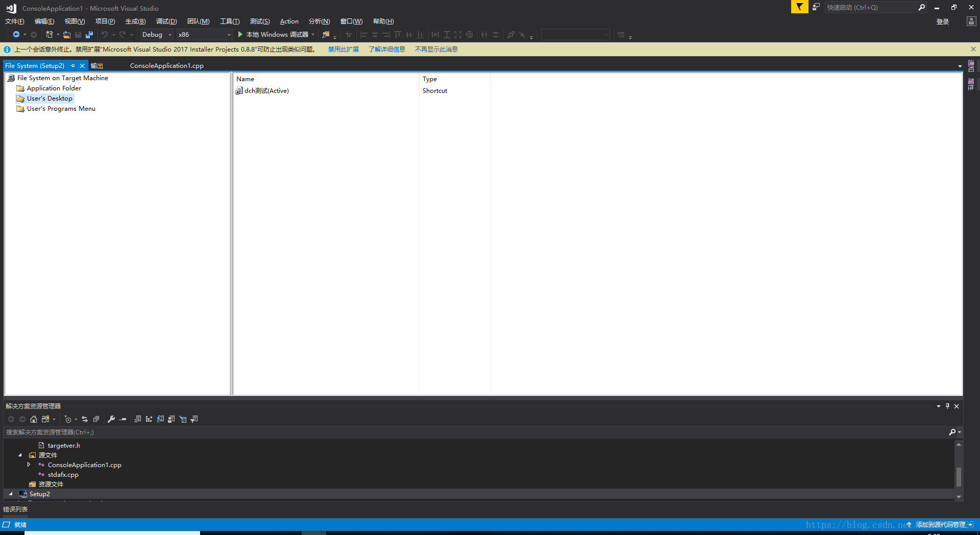Click the navigate backward arrow in toolbar

tap(16, 35)
